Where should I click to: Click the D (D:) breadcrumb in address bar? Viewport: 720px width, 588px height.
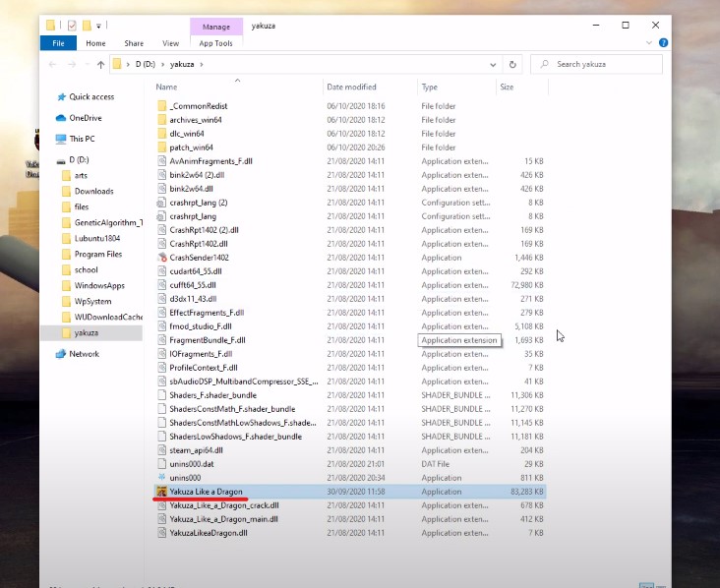pyautogui.click(x=146, y=64)
